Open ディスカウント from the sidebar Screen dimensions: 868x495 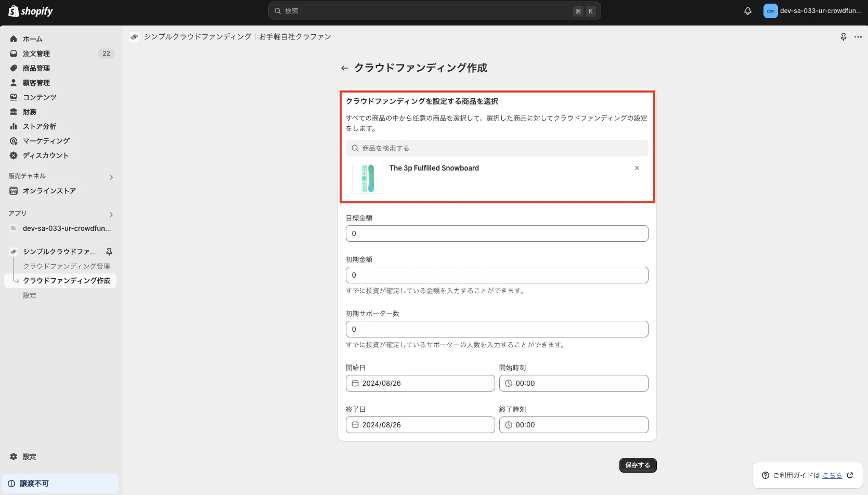point(46,155)
